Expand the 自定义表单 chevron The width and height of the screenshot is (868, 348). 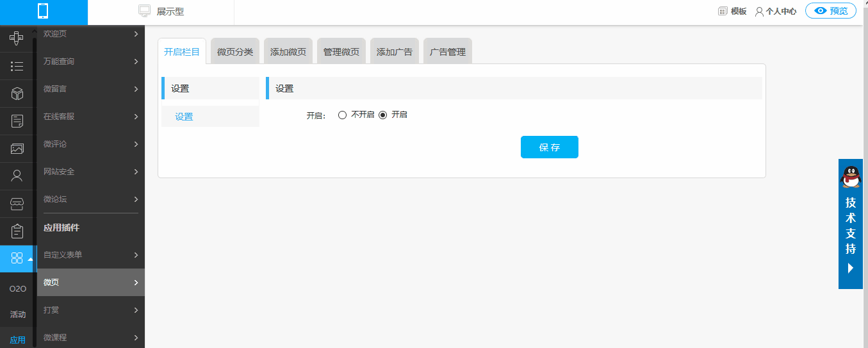136,255
